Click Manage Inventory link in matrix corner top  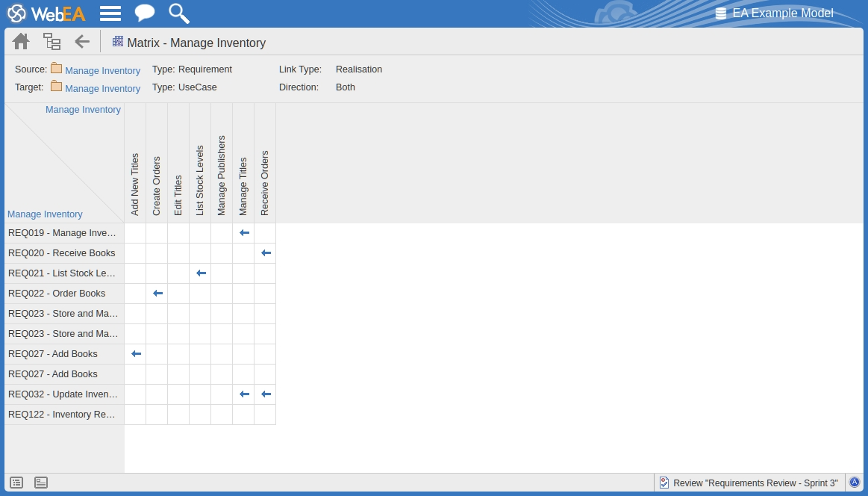coord(83,110)
